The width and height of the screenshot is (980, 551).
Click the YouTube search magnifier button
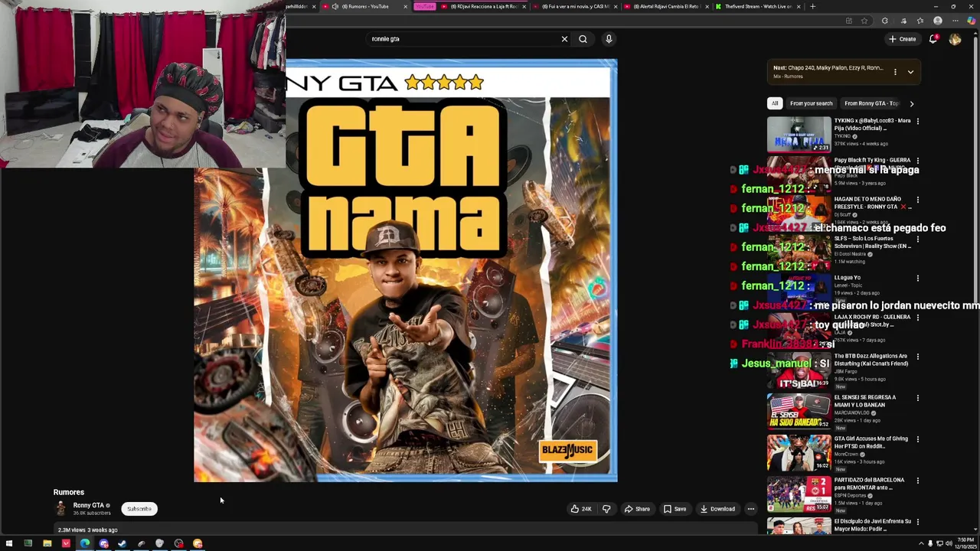583,39
